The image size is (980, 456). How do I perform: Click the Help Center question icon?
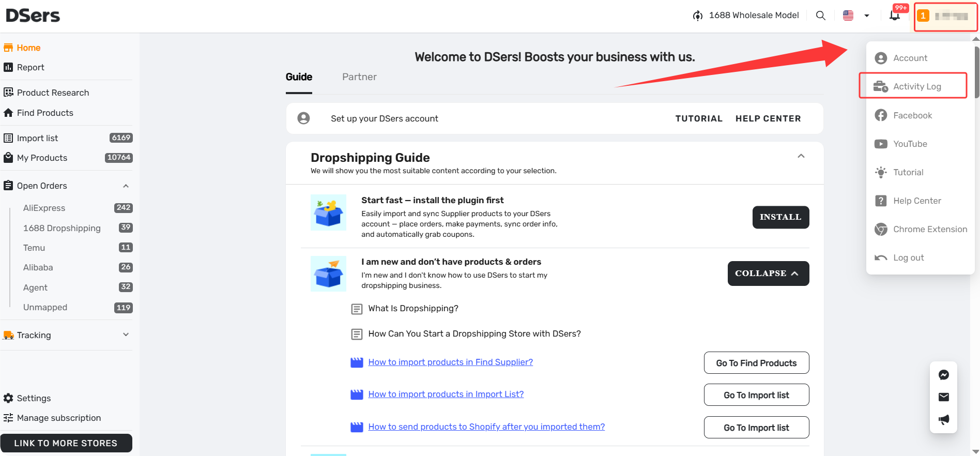881,201
